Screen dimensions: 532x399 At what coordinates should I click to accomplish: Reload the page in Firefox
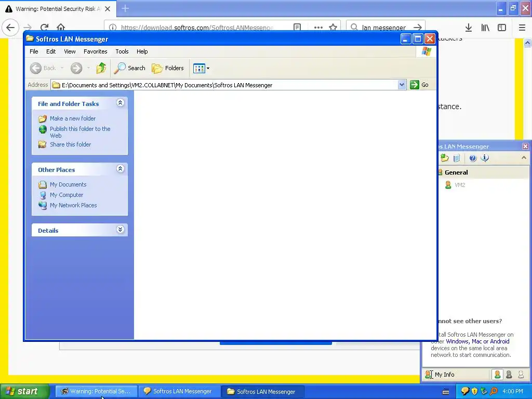coord(45,27)
